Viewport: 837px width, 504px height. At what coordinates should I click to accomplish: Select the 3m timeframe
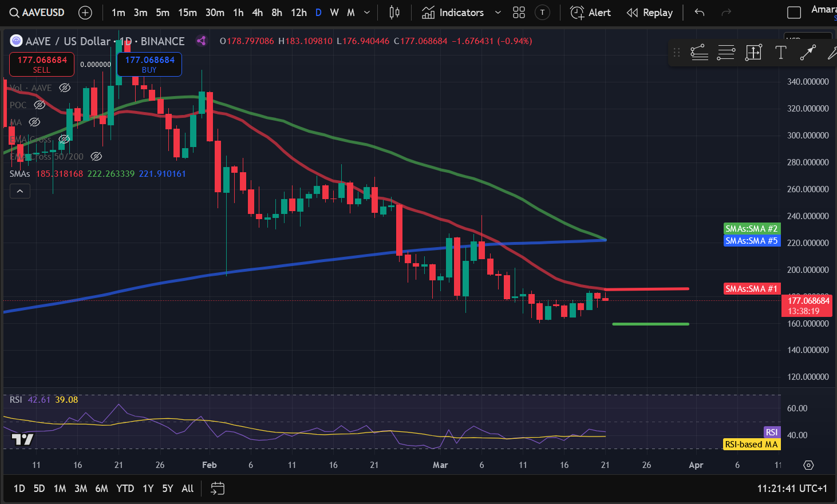(x=140, y=13)
